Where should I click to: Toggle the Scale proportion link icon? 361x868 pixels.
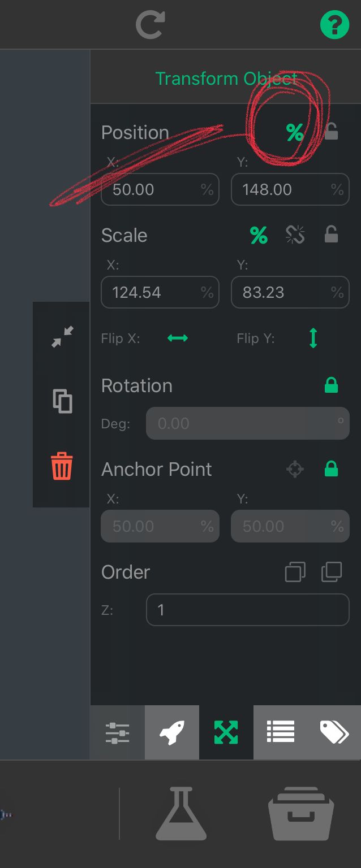click(x=295, y=235)
